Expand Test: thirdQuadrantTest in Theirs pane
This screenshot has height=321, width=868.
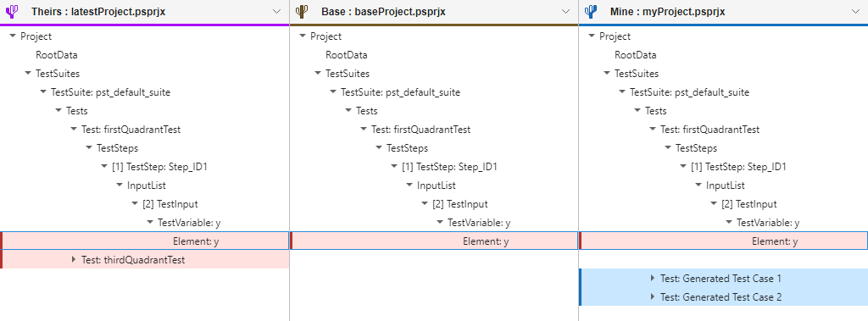tap(74, 259)
